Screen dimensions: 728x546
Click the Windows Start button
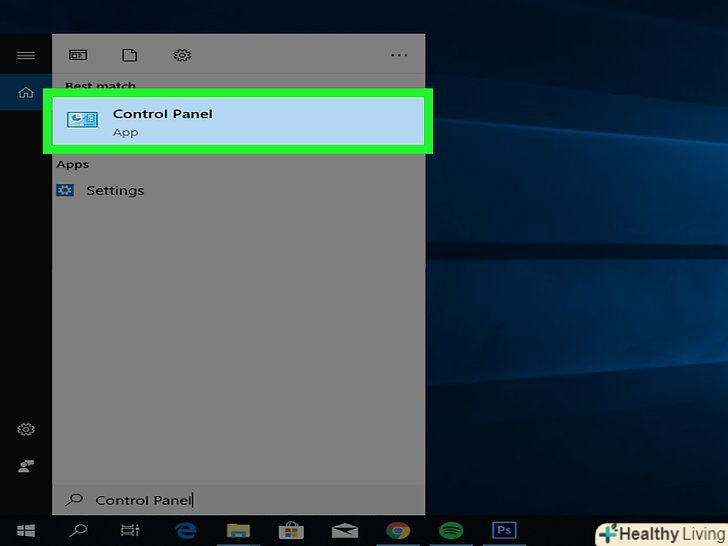coord(25,531)
